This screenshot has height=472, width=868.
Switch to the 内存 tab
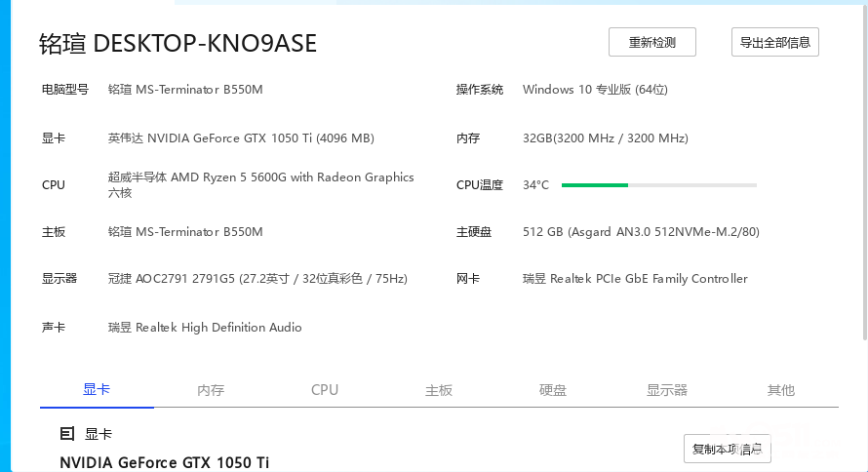pos(211,390)
